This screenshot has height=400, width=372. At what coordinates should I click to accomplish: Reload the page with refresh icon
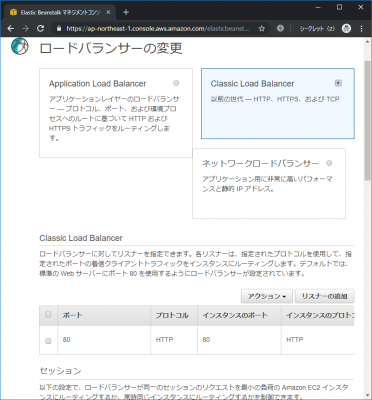[x=40, y=29]
